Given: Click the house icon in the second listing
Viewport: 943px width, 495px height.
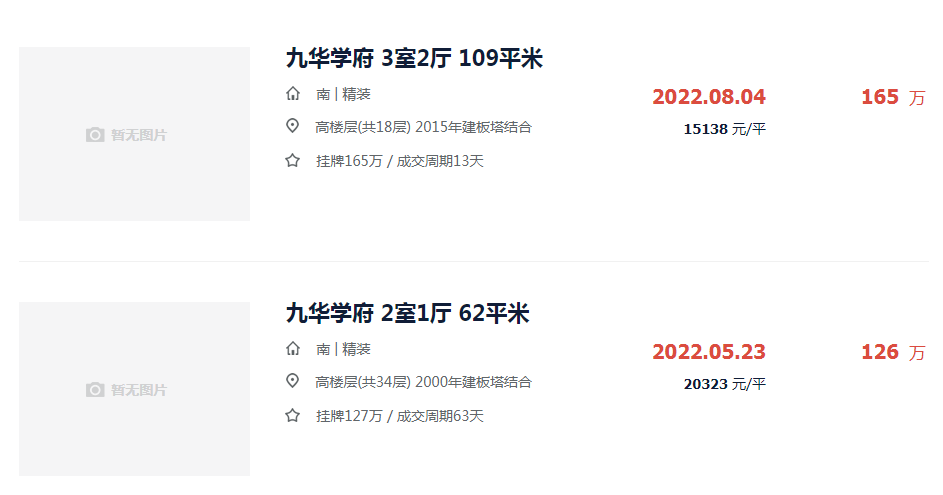Looking at the screenshot, I should point(293,349).
